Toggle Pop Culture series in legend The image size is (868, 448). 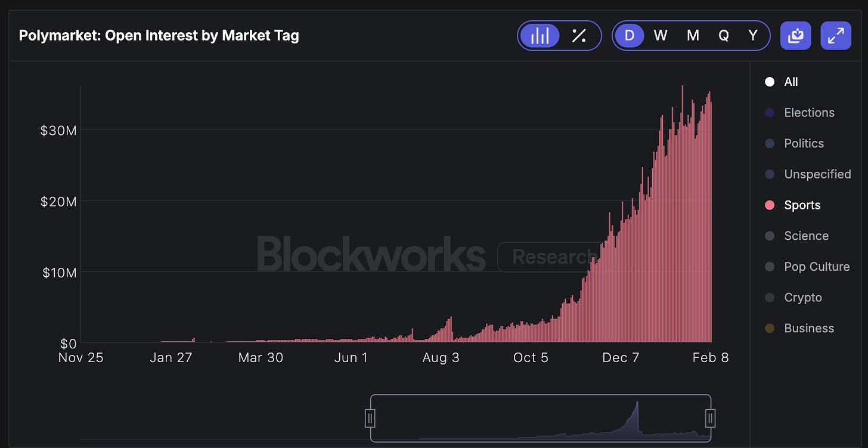click(x=807, y=267)
